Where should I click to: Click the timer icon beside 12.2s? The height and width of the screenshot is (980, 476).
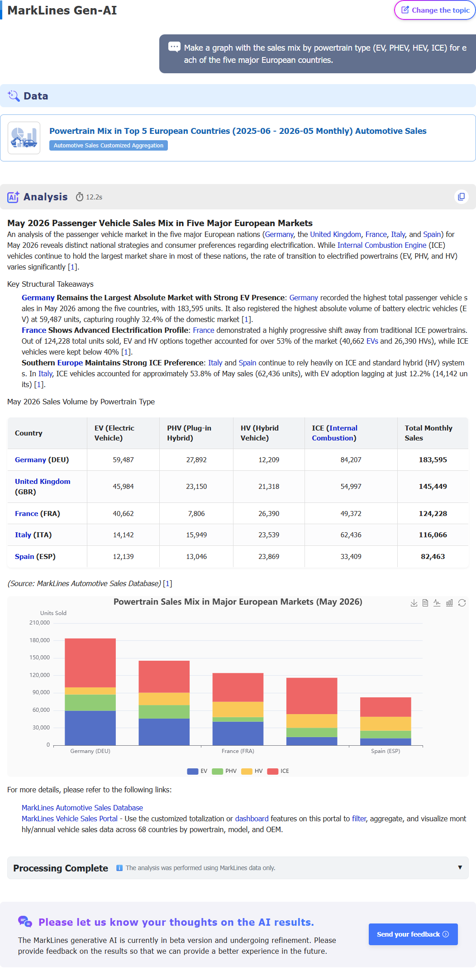pyautogui.click(x=80, y=197)
